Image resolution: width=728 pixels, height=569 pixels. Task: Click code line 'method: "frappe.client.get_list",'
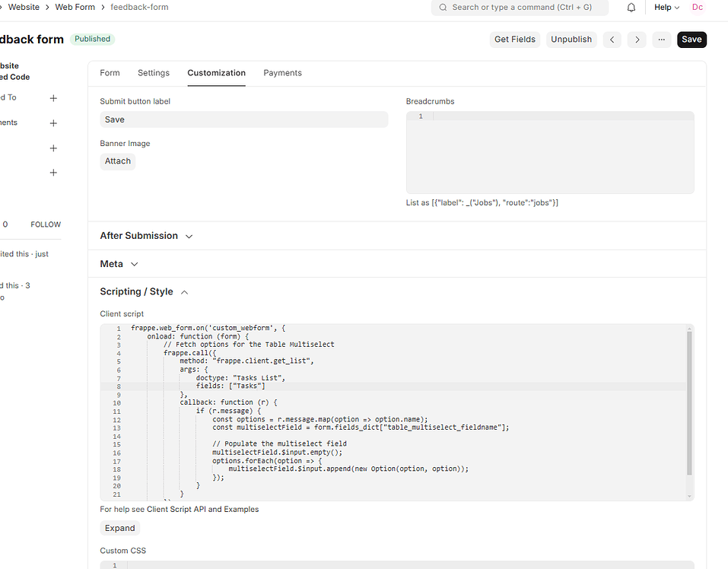tap(246, 361)
